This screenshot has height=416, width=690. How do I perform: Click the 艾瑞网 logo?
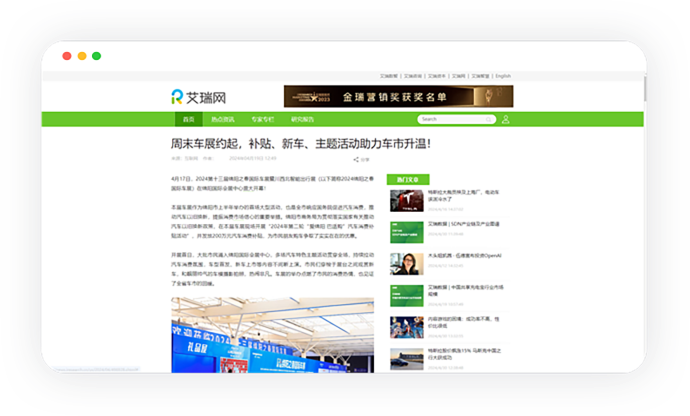point(198,97)
